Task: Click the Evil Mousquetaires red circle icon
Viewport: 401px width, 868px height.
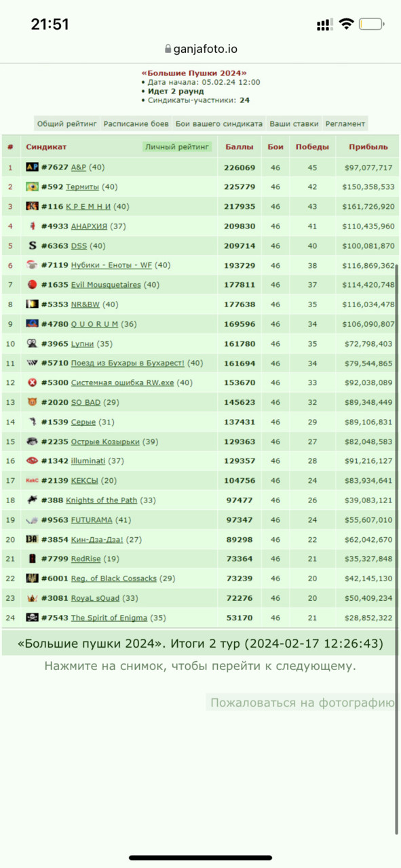Action: [x=32, y=285]
